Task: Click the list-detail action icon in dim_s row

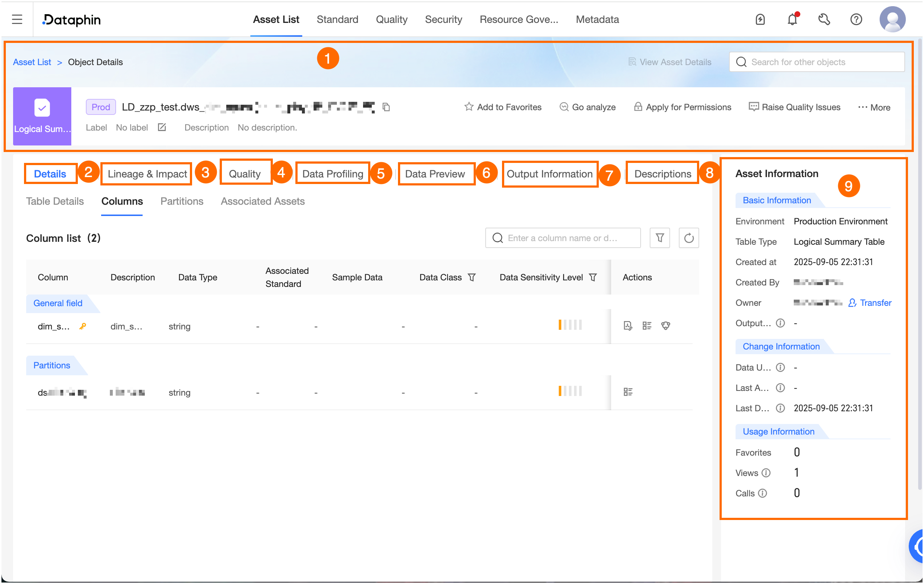Action: 647,326
